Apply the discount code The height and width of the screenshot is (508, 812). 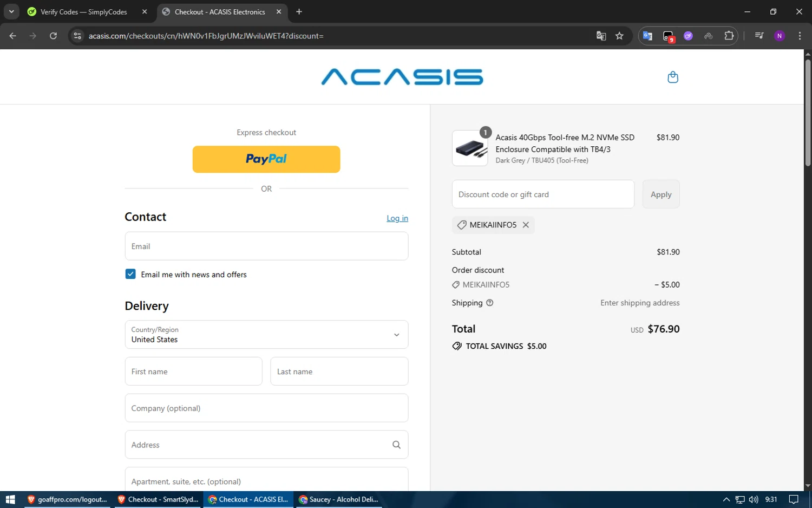[661, 194]
